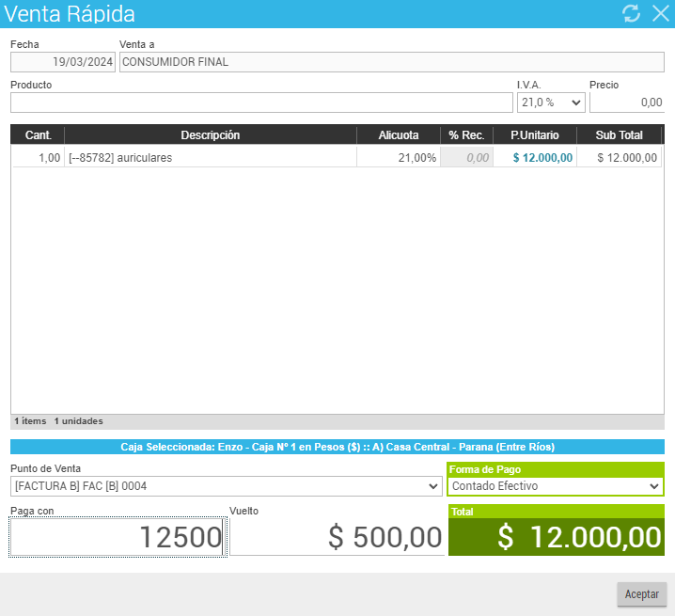This screenshot has height=616, width=675.
Task: Click the refresh icon in title bar
Action: 631,13
